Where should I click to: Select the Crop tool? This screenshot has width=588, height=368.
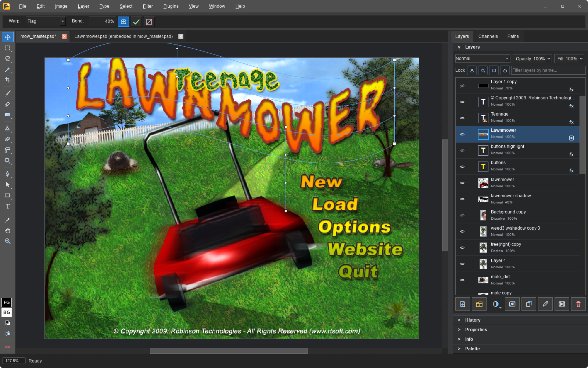point(7,80)
